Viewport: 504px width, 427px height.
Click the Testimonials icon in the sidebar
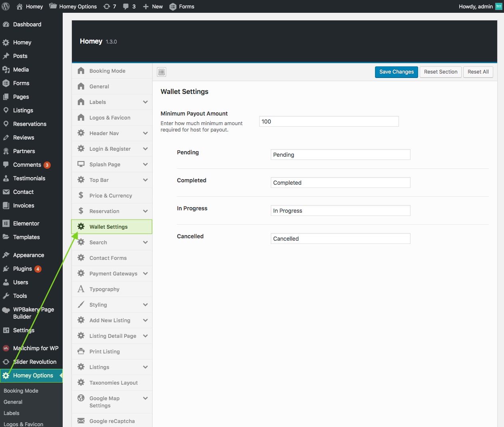6,178
